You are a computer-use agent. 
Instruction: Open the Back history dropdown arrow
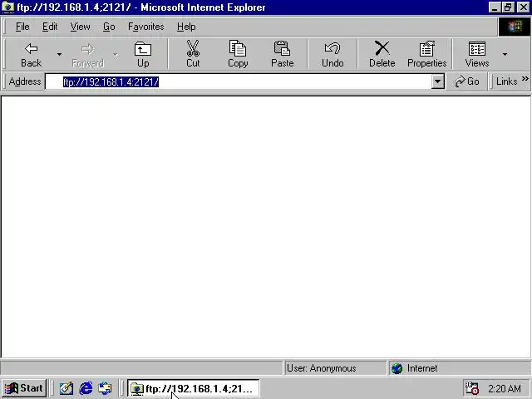pos(59,54)
